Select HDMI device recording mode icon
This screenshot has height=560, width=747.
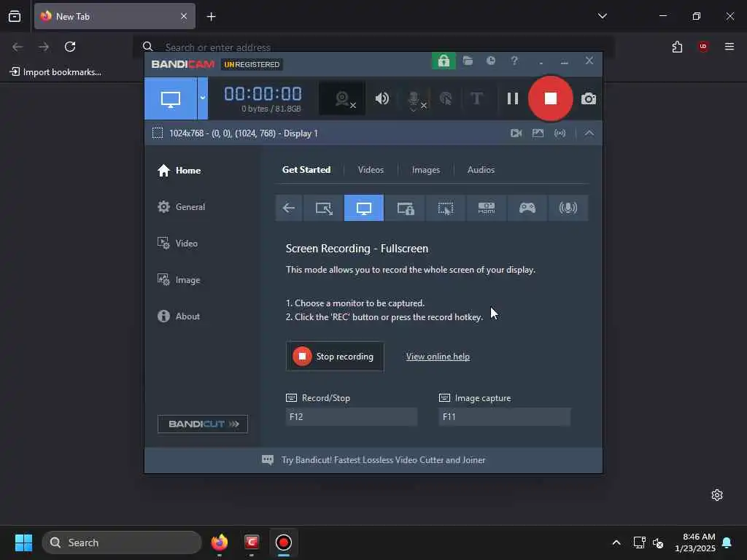point(487,208)
